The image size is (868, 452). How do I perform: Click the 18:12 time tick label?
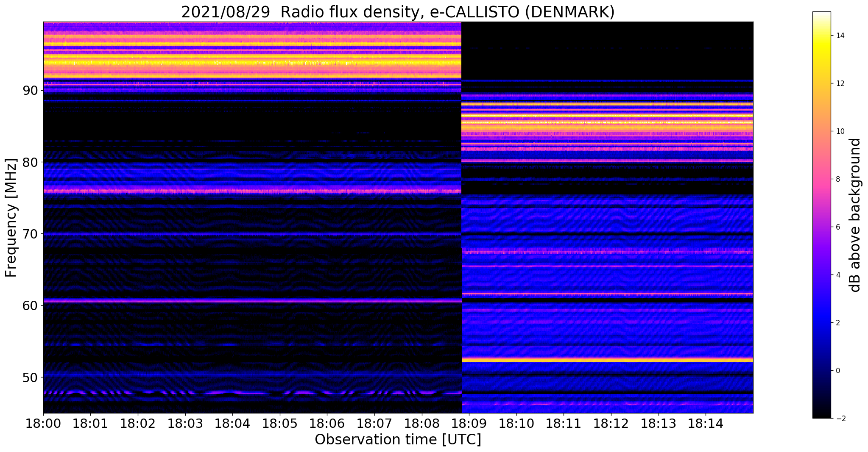pos(611,424)
